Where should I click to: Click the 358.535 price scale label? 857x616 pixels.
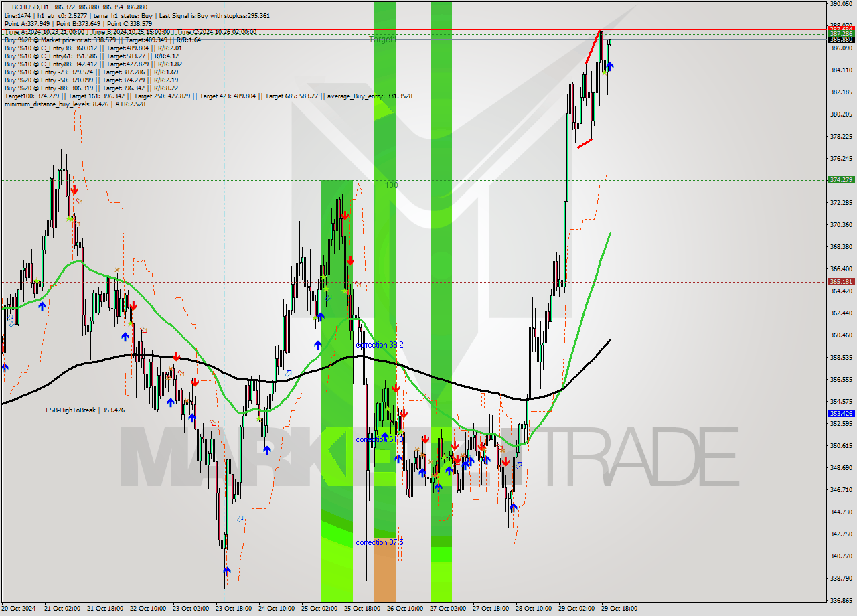coord(841,358)
